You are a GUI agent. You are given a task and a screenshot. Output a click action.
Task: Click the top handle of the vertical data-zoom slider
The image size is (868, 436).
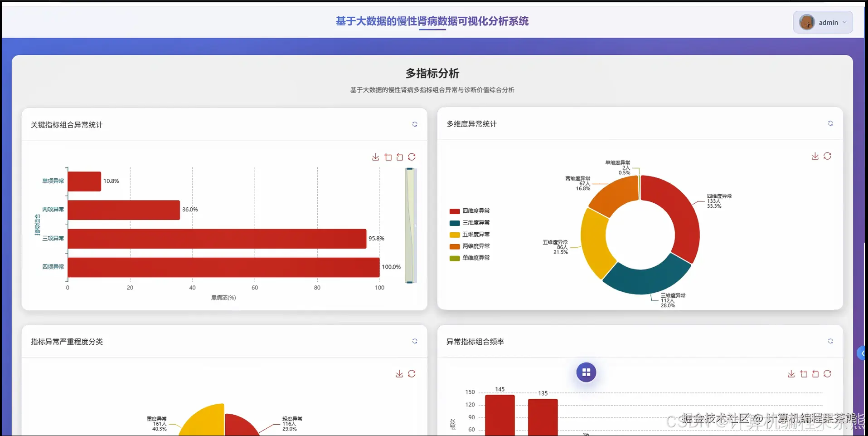(410, 169)
